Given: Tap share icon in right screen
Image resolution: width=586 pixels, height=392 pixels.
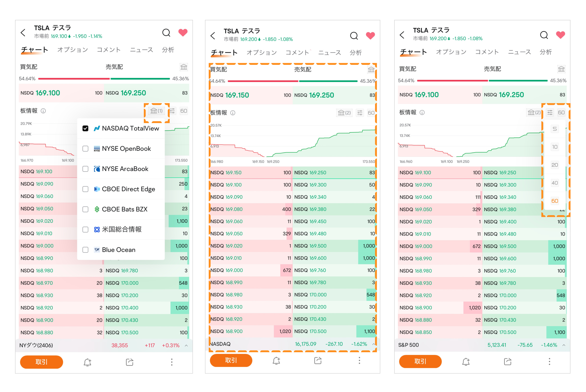Looking at the screenshot, I should coord(508,362).
